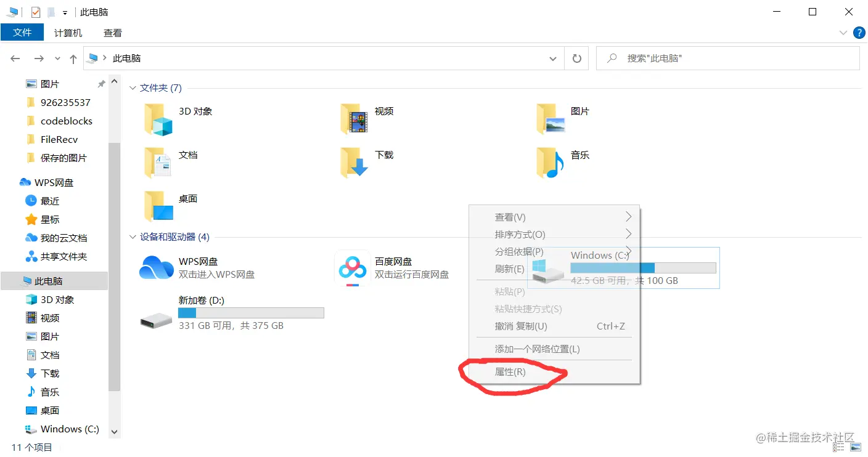868x457 pixels.
Task: Click the properties quick access toolbar icon
Action: pyautogui.click(x=36, y=12)
